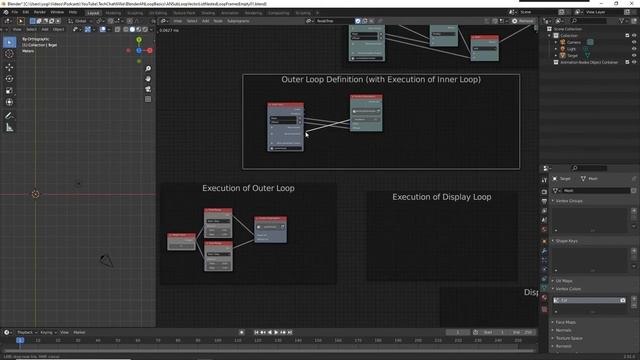This screenshot has width=640, height=360.
Task: Toggle visibility of Animation Nodes Object Container
Action: 634,62
